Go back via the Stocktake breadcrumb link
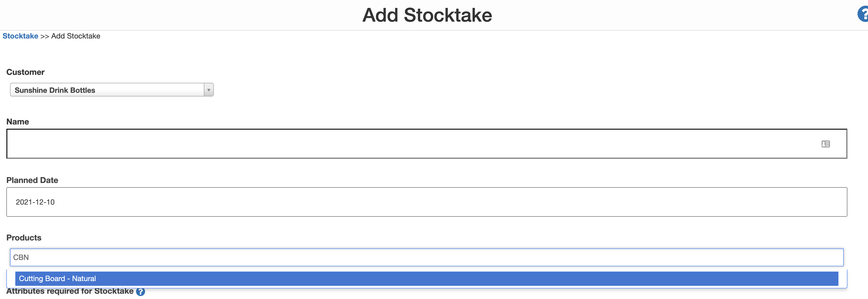 pos(20,36)
